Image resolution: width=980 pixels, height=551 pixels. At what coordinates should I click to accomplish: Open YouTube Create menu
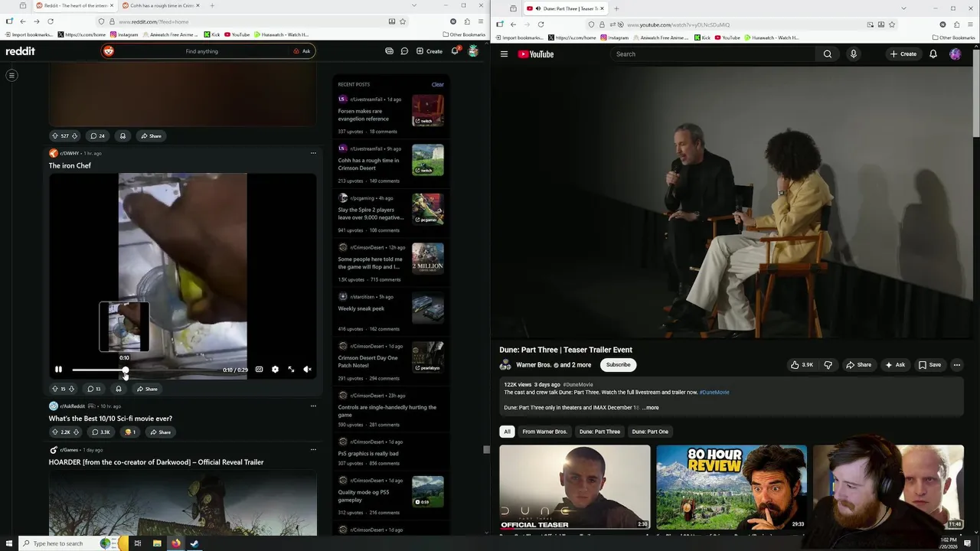[x=903, y=54]
